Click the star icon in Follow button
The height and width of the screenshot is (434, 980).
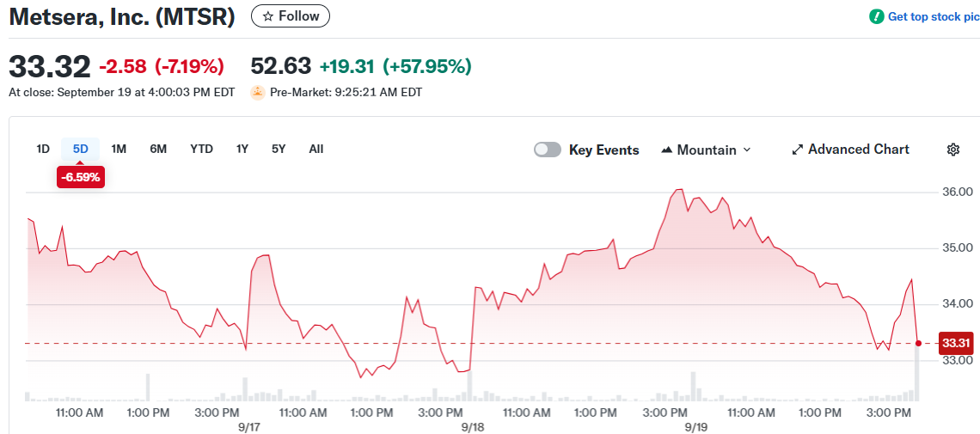(x=268, y=17)
